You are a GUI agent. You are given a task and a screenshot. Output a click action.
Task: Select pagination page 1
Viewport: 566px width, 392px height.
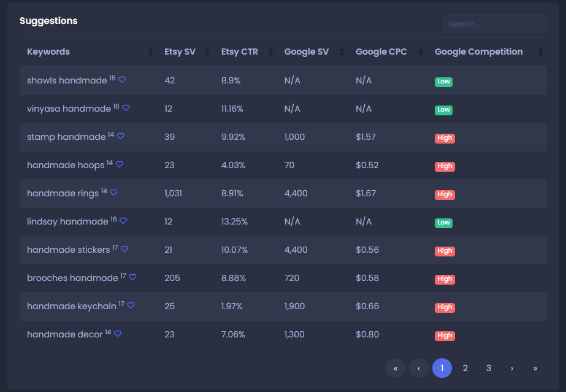(x=442, y=368)
